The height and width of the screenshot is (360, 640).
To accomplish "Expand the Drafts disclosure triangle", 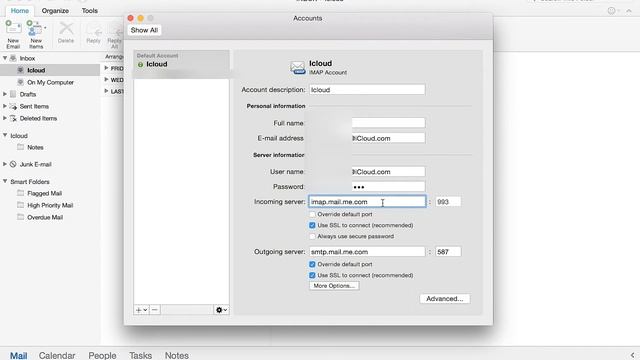I will click(5, 94).
